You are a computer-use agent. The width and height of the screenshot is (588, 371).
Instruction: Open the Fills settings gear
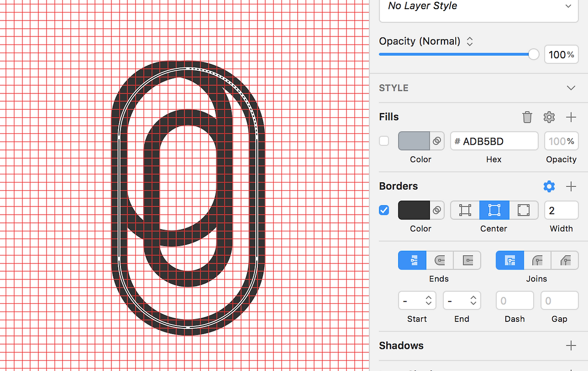549,117
